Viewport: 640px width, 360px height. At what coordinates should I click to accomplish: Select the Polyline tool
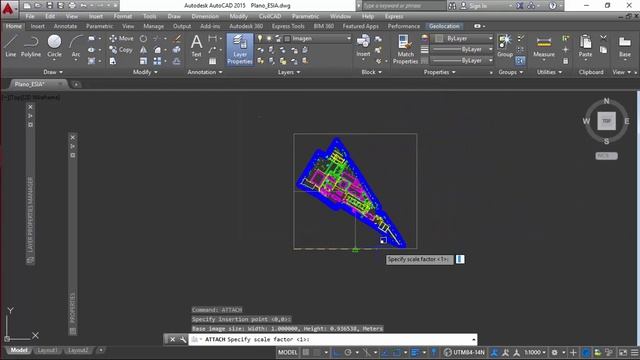(x=31, y=46)
